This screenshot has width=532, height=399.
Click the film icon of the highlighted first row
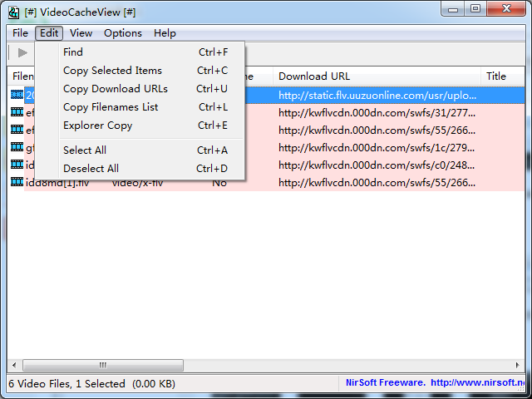pos(17,95)
